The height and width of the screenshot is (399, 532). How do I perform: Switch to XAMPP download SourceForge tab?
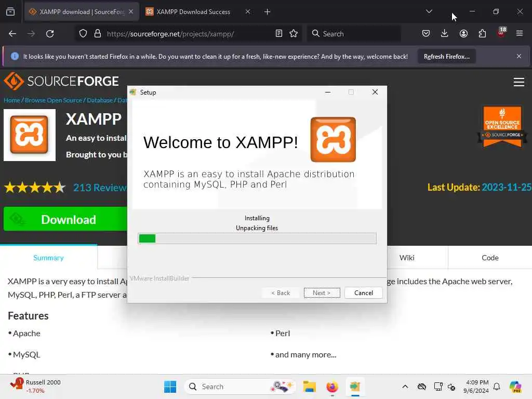click(82, 12)
